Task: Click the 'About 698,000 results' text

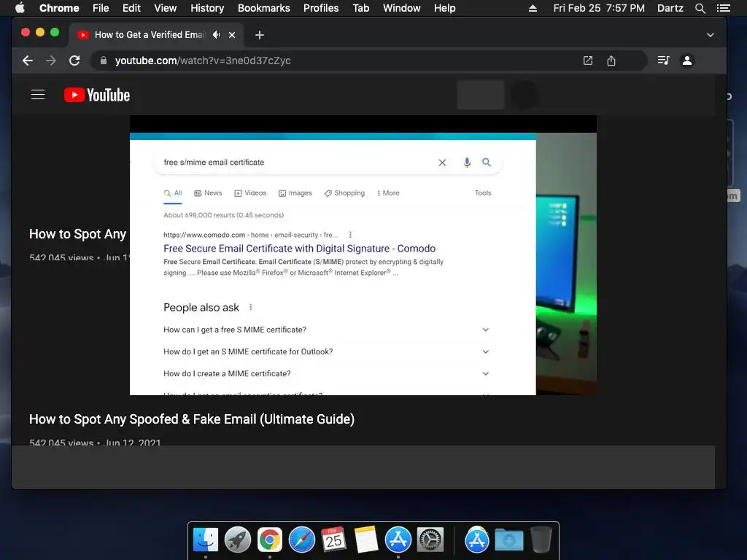Action: coord(223,215)
